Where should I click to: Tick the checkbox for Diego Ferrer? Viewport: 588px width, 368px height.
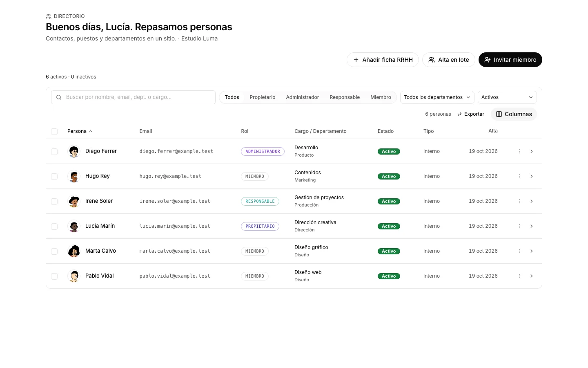pos(54,151)
